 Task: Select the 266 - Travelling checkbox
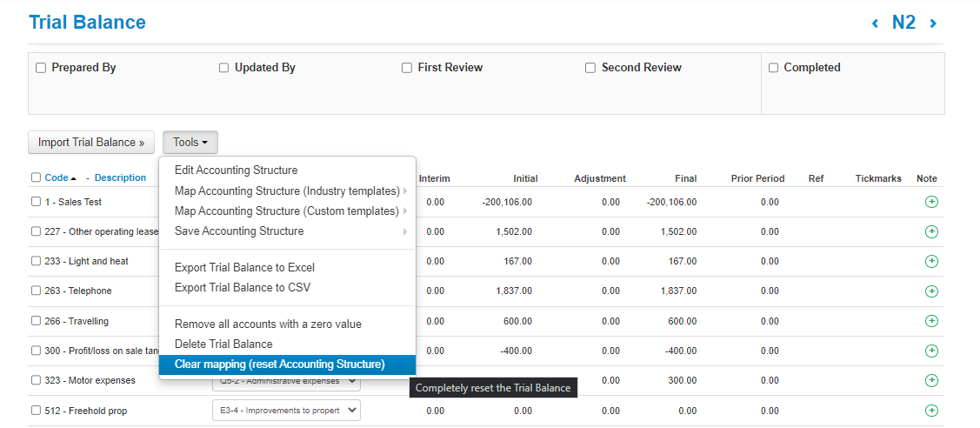point(37,321)
